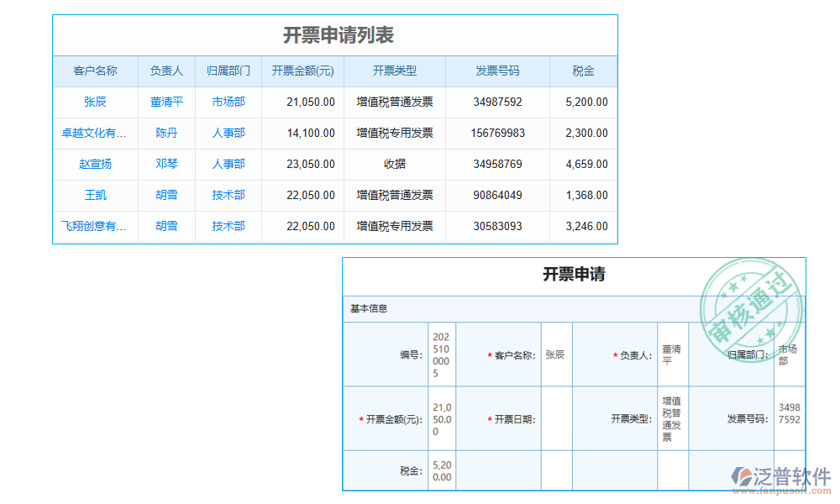Focus the empty 开票日期 field
Image resolution: width=840 pixels, height=504 pixels.
tap(556, 419)
